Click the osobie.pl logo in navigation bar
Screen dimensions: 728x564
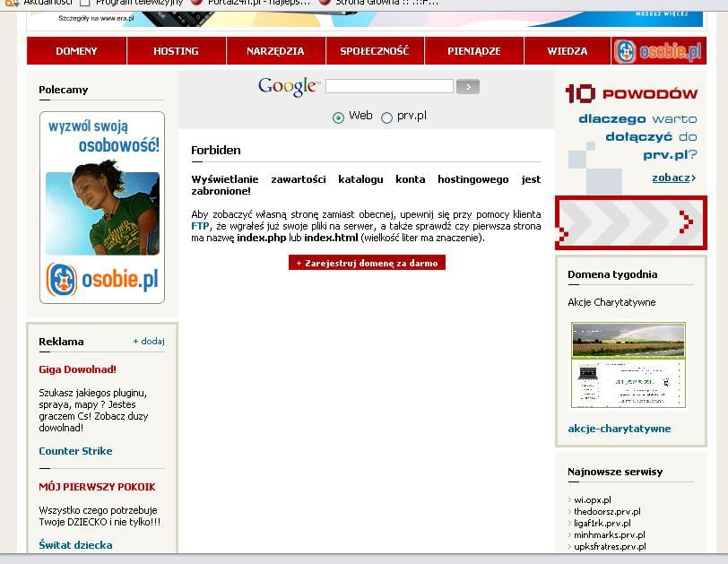658,51
